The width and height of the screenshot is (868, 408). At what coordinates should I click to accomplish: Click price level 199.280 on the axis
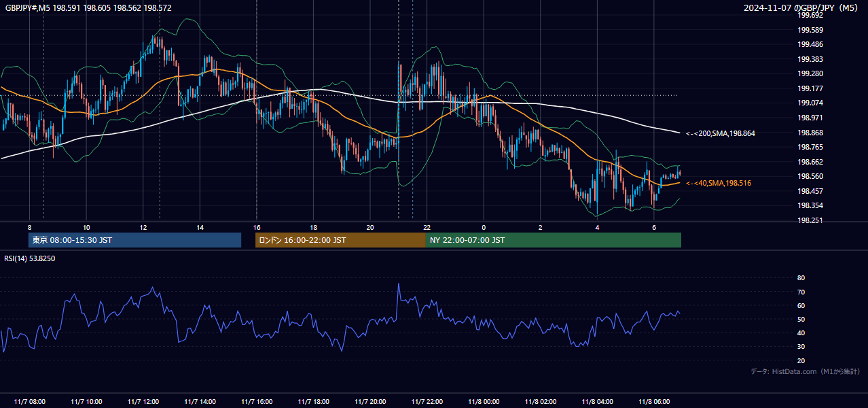click(x=810, y=73)
